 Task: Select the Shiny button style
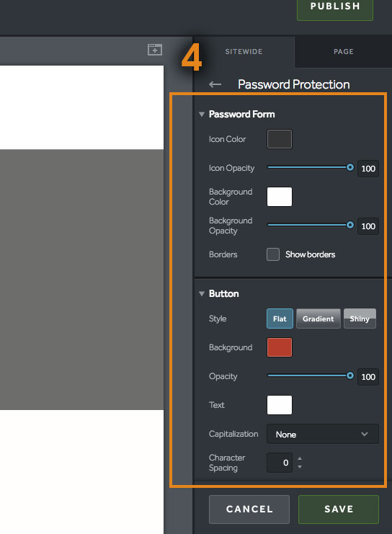point(360,319)
